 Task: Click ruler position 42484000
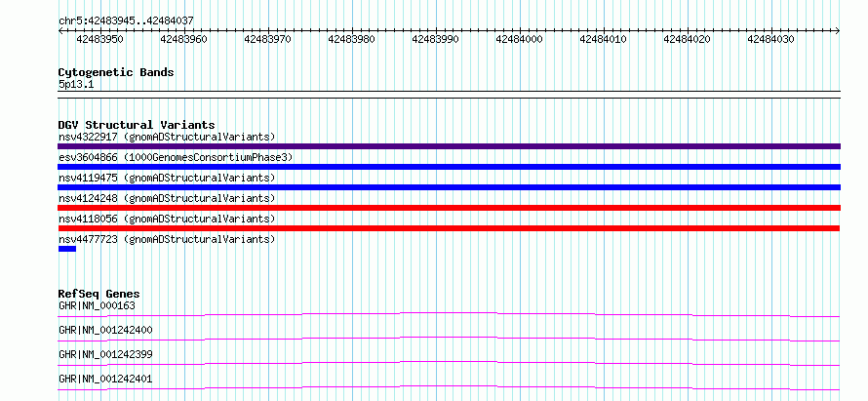(x=519, y=39)
